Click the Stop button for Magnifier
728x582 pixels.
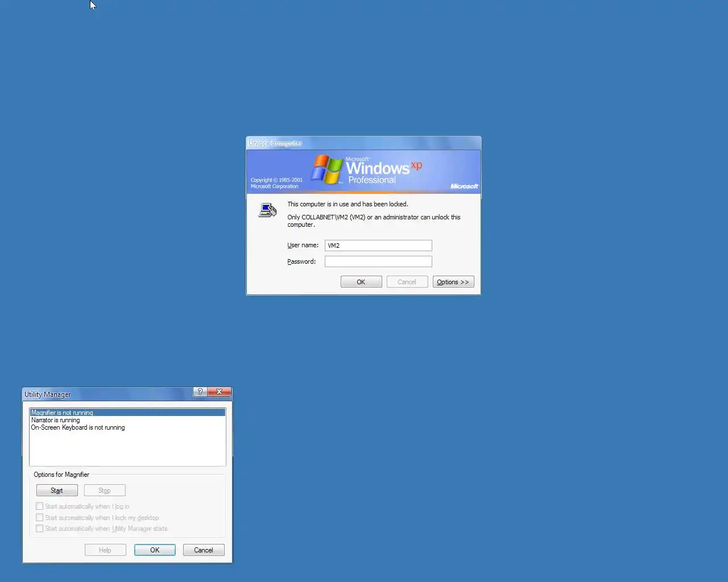click(x=105, y=490)
